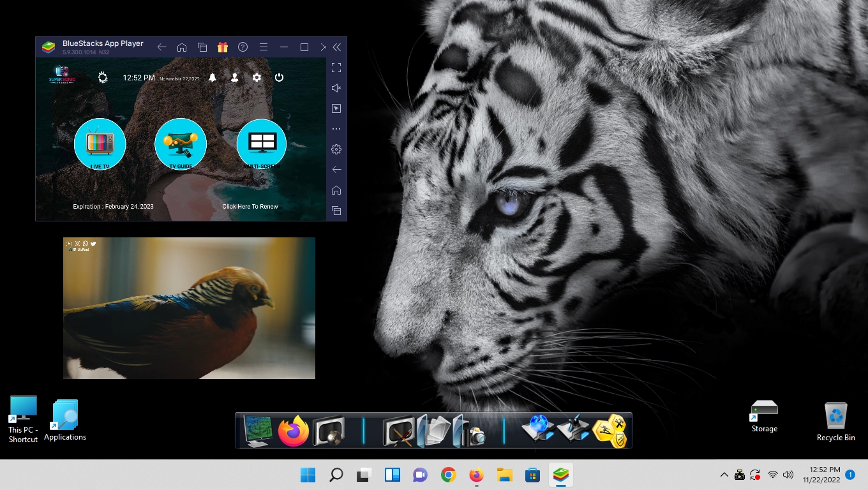The height and width of the screenshot is (490, 868).
Task: Open BlueStacks help question mark
Action: click(243, 47)
